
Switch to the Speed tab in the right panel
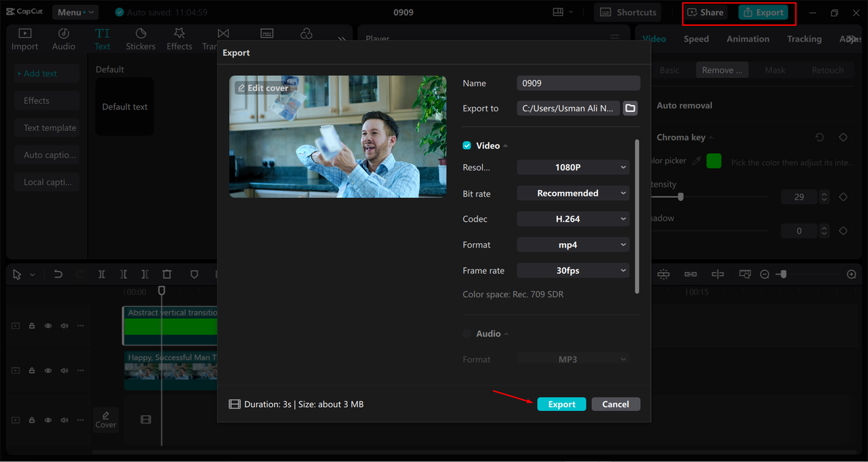pos(696,39)
